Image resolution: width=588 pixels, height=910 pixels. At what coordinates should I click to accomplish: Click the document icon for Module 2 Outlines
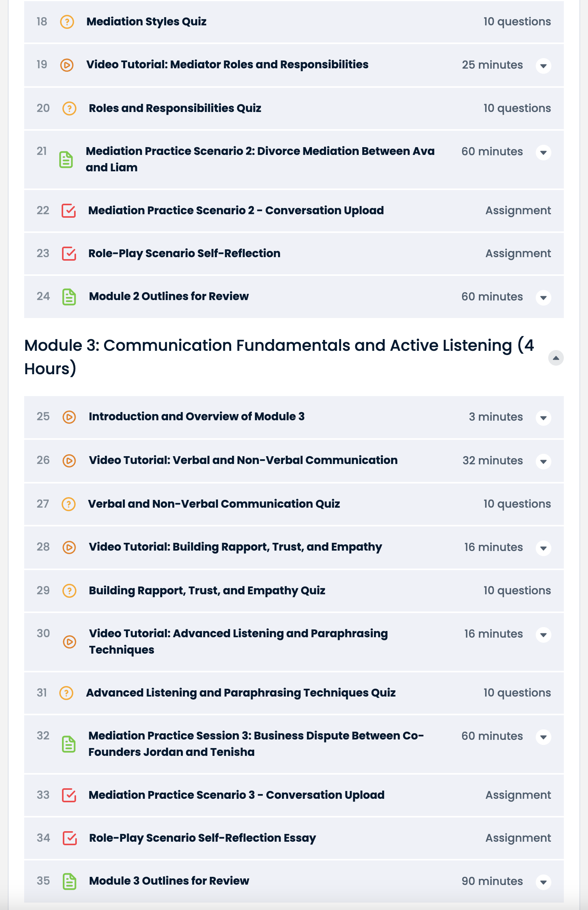coord(69,297)
